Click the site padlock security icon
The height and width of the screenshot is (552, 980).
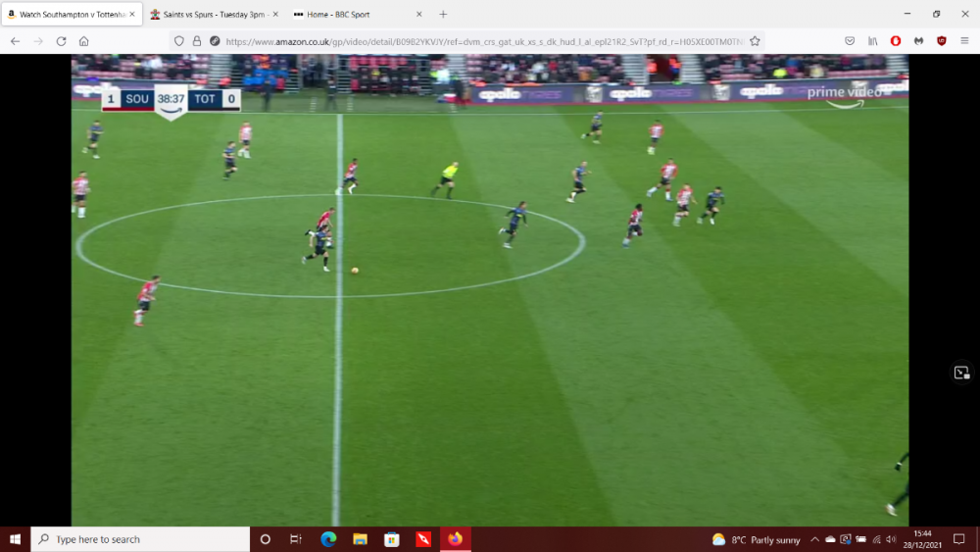tap(197, 41)
